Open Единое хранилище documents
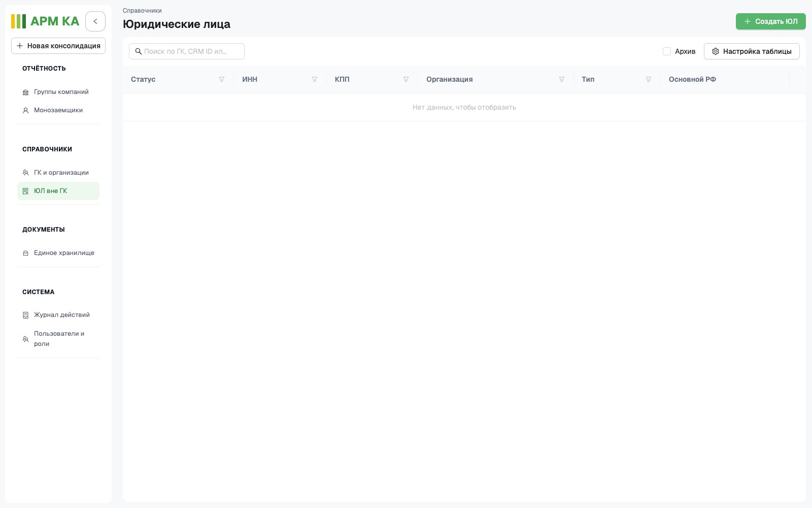The height and width of the screenshot is (508, 812). click(58, 253)
